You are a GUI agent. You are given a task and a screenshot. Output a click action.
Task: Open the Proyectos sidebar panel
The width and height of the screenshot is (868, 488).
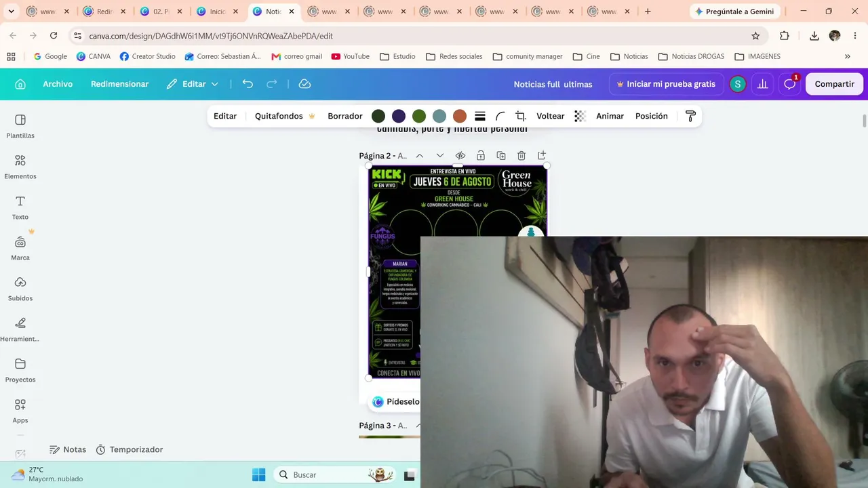click(20, 370)
